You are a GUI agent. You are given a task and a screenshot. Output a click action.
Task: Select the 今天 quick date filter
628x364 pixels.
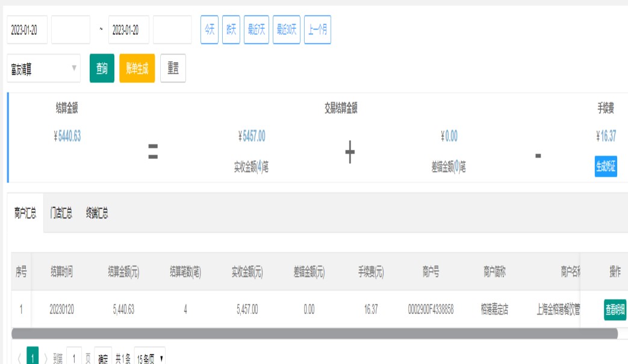tap(209, 30)
